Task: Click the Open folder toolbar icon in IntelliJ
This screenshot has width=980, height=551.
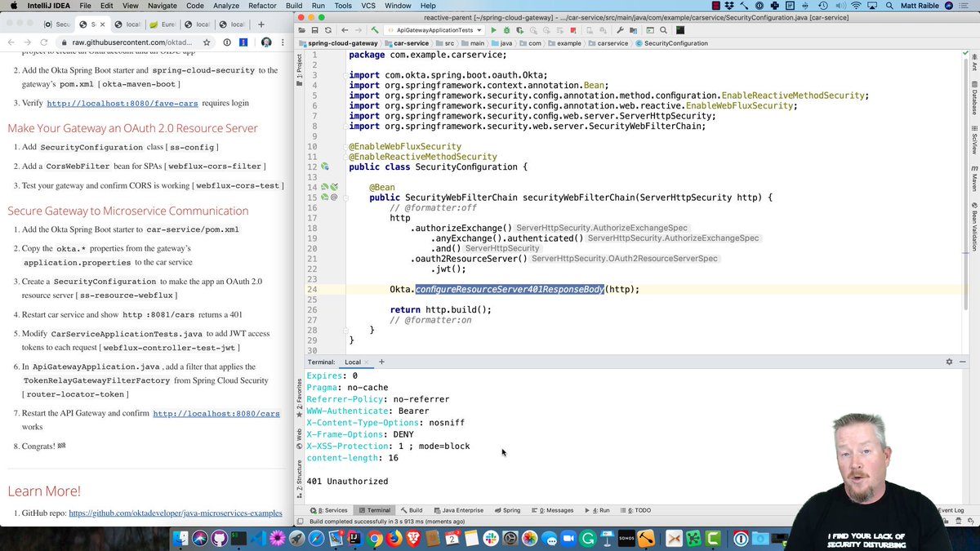Action: click(301, 30)
